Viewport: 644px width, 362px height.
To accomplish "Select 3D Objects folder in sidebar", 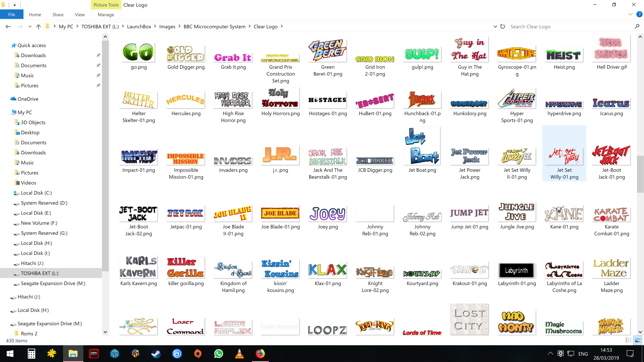I will point(33,122).
